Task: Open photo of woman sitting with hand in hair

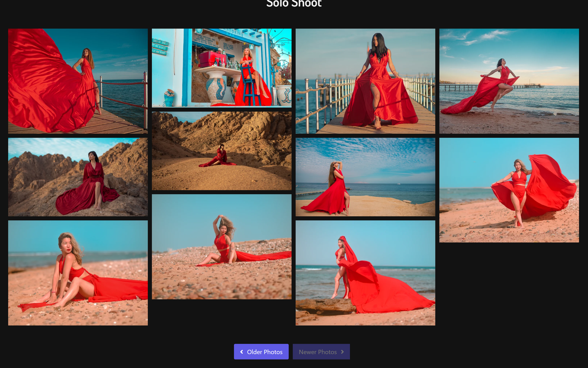Action: (222, 247)
